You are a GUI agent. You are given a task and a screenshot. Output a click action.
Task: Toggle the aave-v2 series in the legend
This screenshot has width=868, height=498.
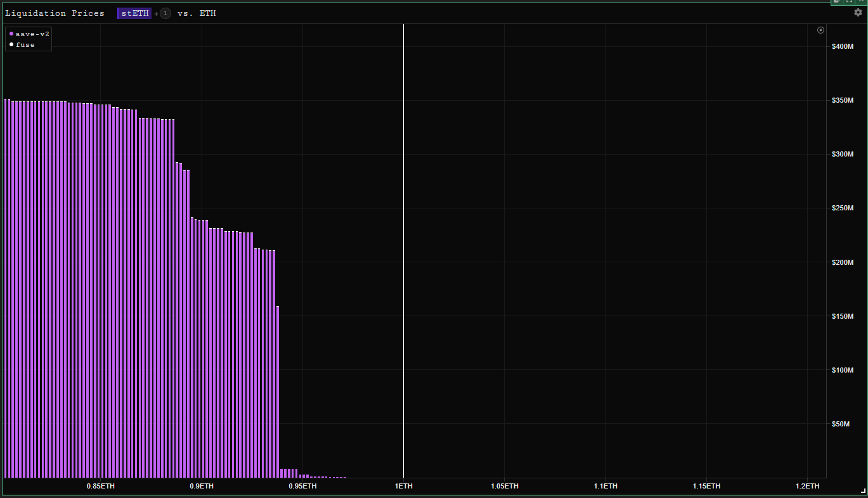[x=29, y=34]
